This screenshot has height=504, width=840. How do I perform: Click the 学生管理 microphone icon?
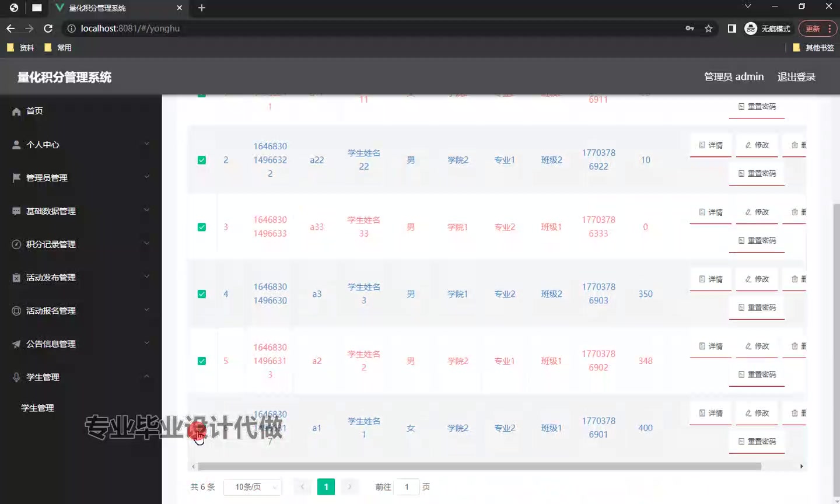(15, 377)
